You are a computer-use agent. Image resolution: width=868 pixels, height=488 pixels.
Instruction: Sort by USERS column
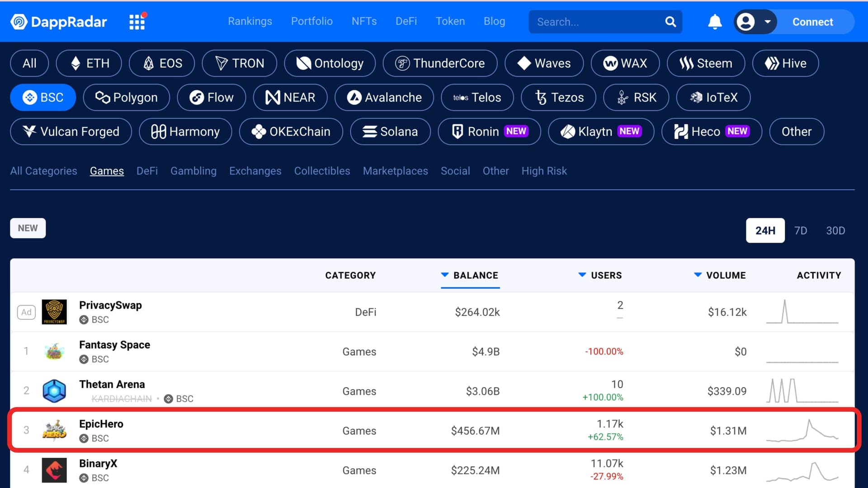(600, 275)
